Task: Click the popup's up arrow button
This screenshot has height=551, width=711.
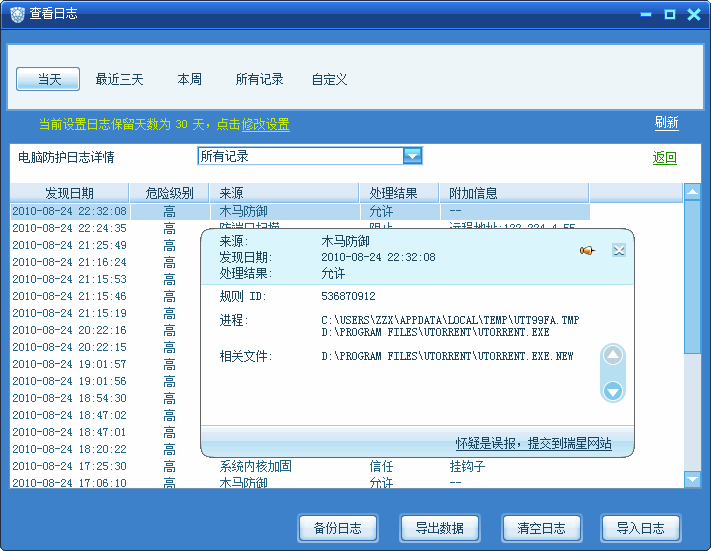Action: click(613, 355)
